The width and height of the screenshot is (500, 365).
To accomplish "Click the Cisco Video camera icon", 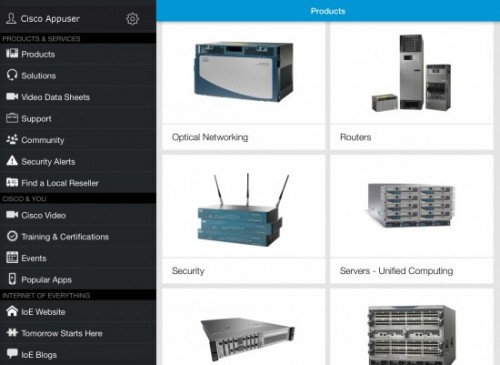I will (x=12, y=215).
